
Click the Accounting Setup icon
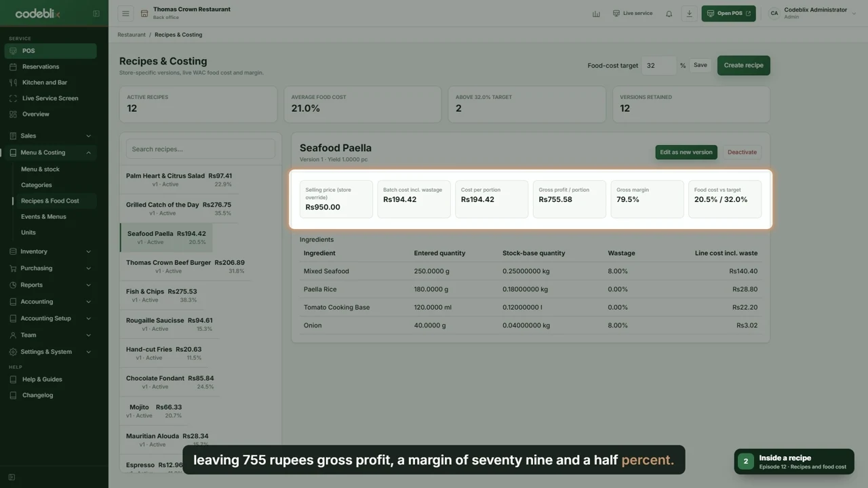click(13, 319)
